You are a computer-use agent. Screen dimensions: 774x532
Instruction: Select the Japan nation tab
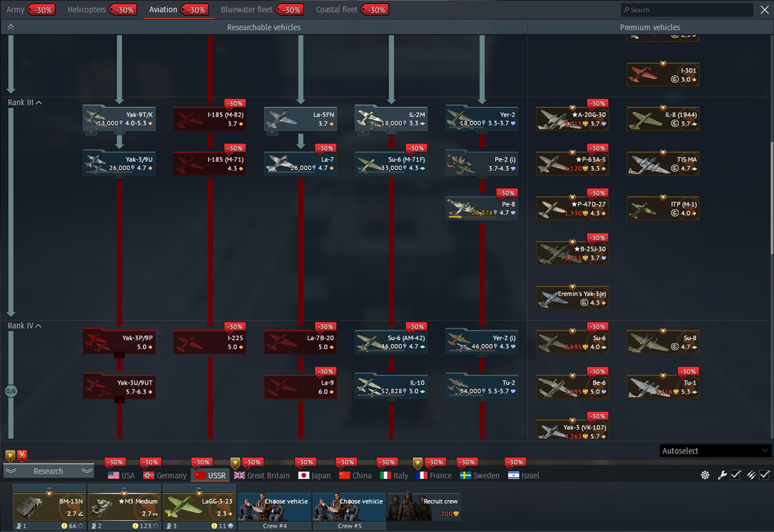[314, 475]
